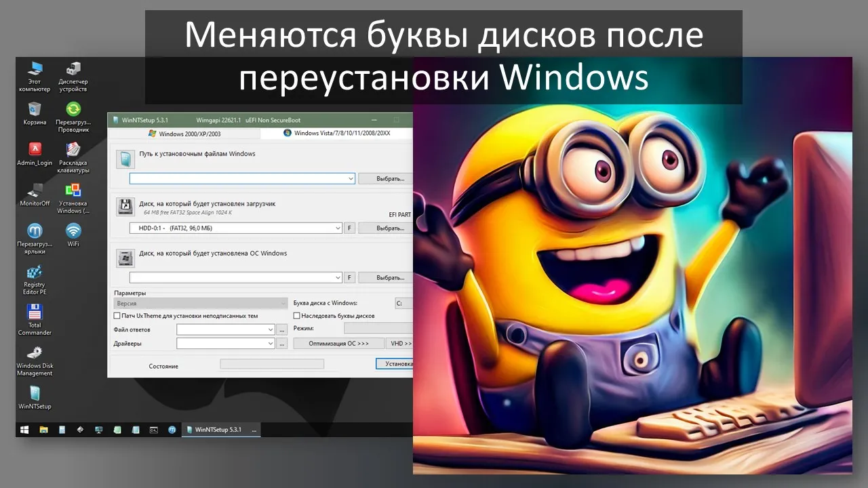Click the monitor icon on the taskbar
Viewport: 868px width, 488px height.
99,430
